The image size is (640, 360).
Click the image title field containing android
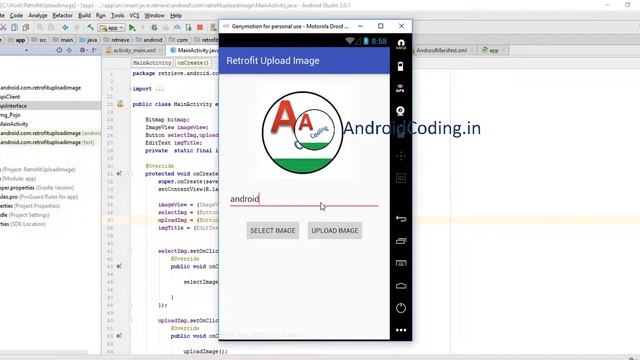click(304, 199)
